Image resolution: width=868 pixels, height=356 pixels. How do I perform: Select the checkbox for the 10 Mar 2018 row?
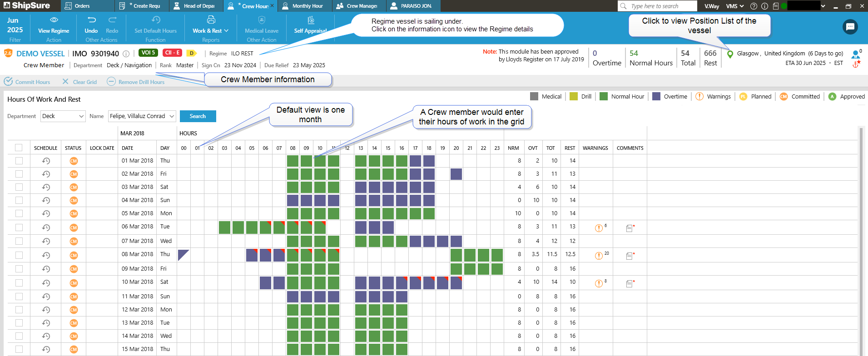(19, 283)
